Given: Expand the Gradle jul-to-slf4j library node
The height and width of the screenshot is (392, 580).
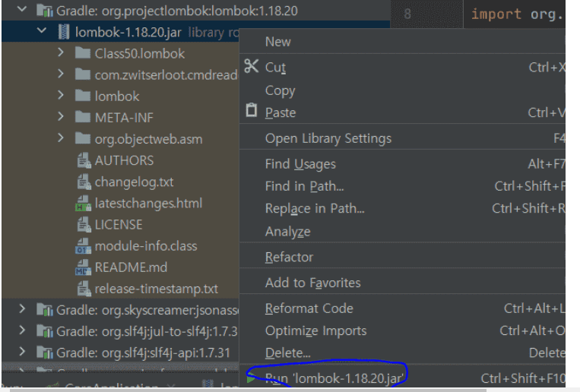Looking at the screenshot, I should pos(22,330).
